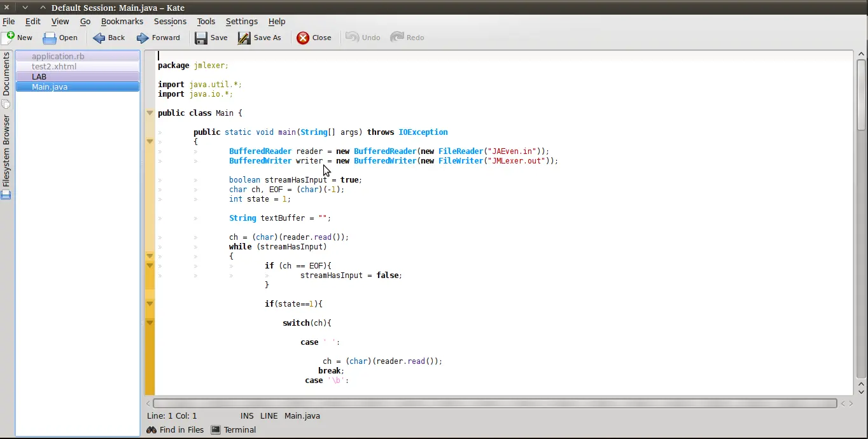Screen dimensions: 868x439
Task: Click the 'streamHasInput = false;' statement
Action: click(x=351, y=275)
